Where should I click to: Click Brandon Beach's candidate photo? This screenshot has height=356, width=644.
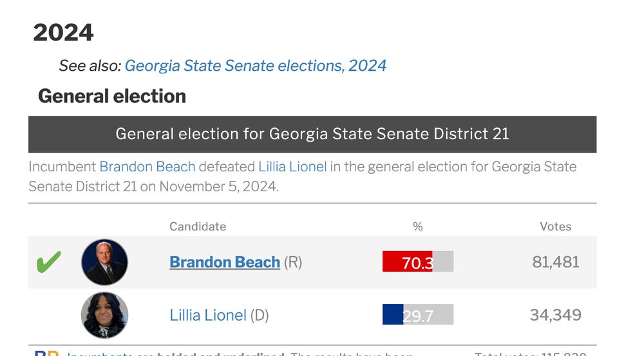[104, 262]
